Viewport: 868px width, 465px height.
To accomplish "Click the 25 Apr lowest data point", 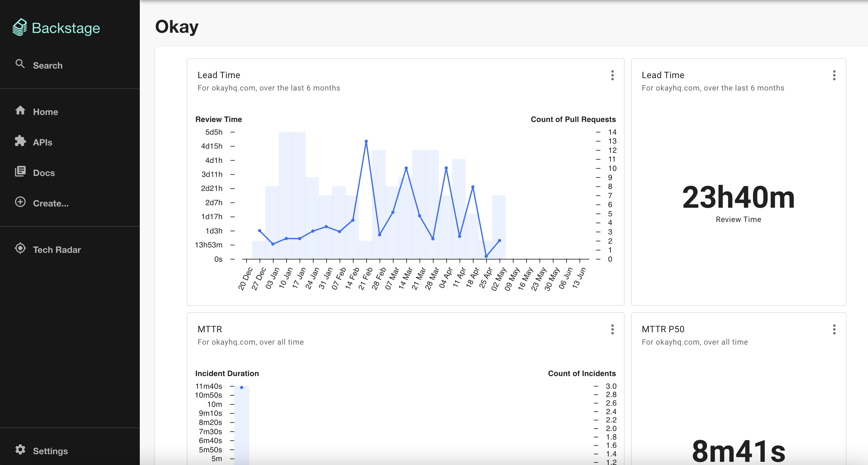I will pyautogui.click(x=486, y=256).
